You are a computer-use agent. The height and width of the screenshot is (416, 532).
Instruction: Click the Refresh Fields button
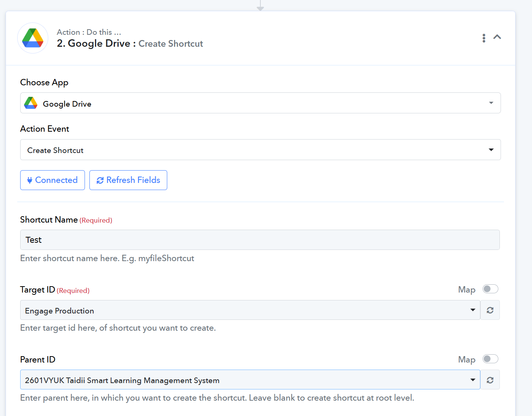coord(128,180)
